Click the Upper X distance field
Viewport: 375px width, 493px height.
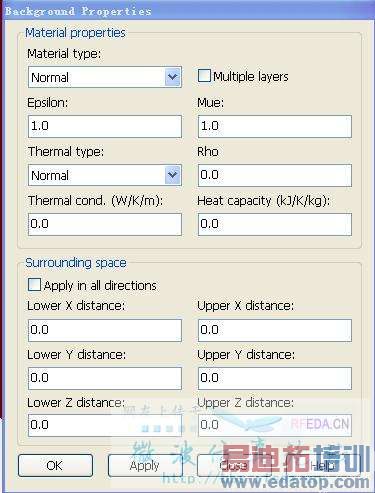tap(275, 330)
